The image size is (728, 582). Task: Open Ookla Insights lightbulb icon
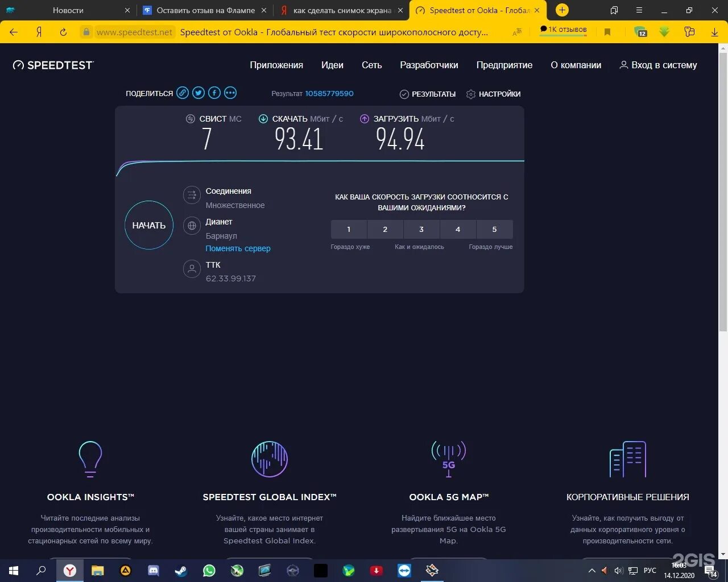click(90, 459)
